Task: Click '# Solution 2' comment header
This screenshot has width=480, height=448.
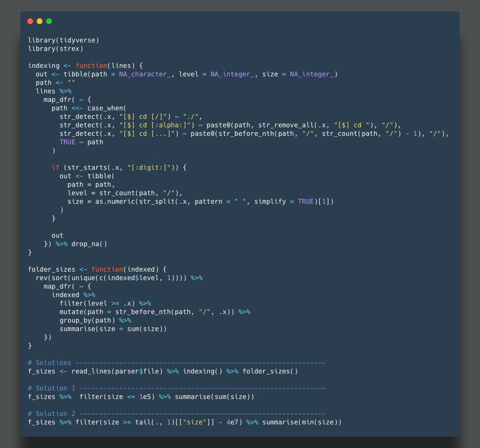Action: pyautogui.click(x=177, y=414)
